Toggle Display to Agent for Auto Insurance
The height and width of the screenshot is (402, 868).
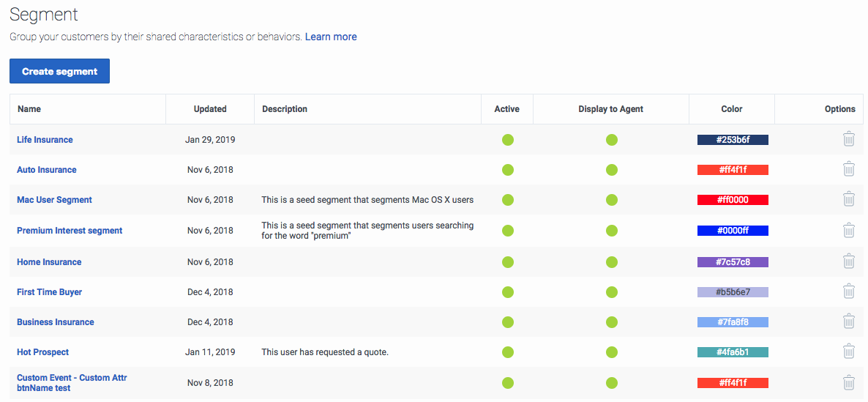tap(611, 169)
